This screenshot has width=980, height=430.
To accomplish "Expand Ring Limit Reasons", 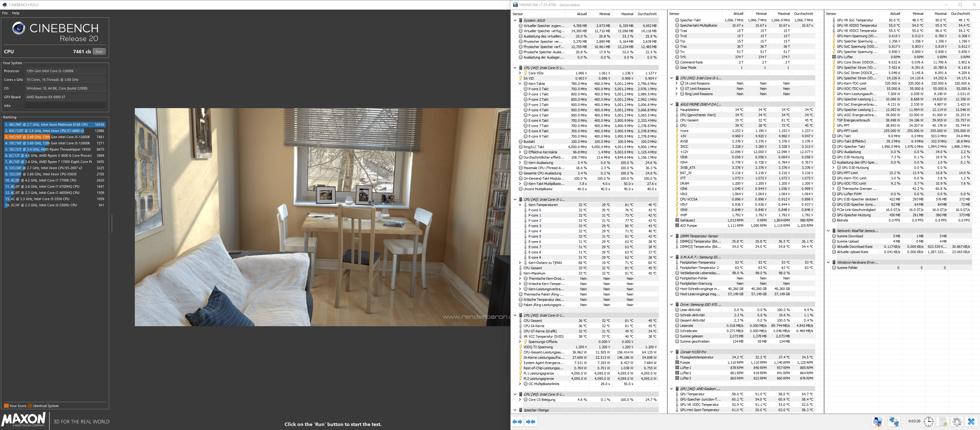I will click(677, 94).
